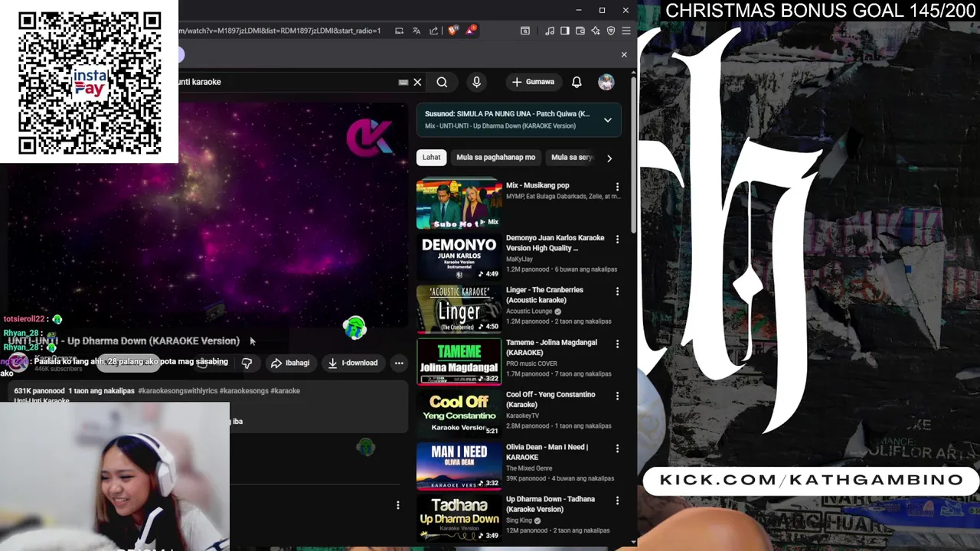Screen dimensions: 980x551
Task: Open the Brave VPN shield icon
Action: point(611,31)
